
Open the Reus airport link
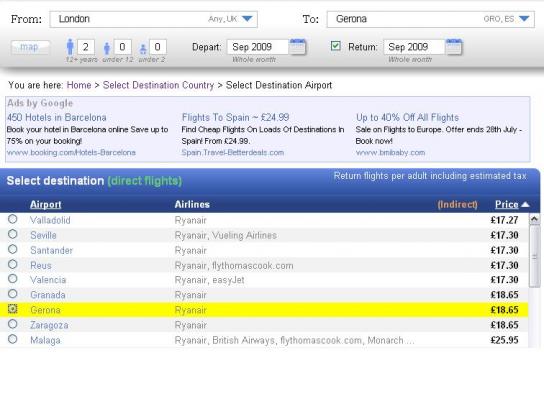tap(41, 266)
